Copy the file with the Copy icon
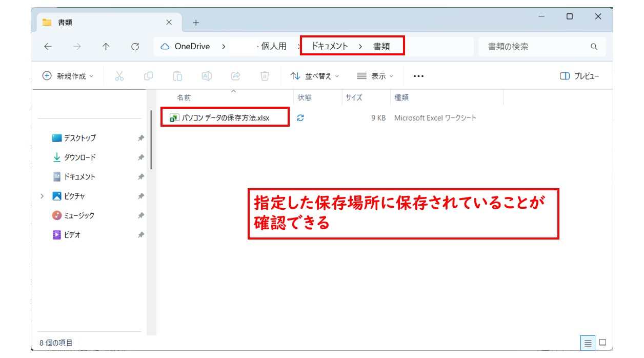Image resolution: width=644 pixels, height=358 pixels. [148, 76]
